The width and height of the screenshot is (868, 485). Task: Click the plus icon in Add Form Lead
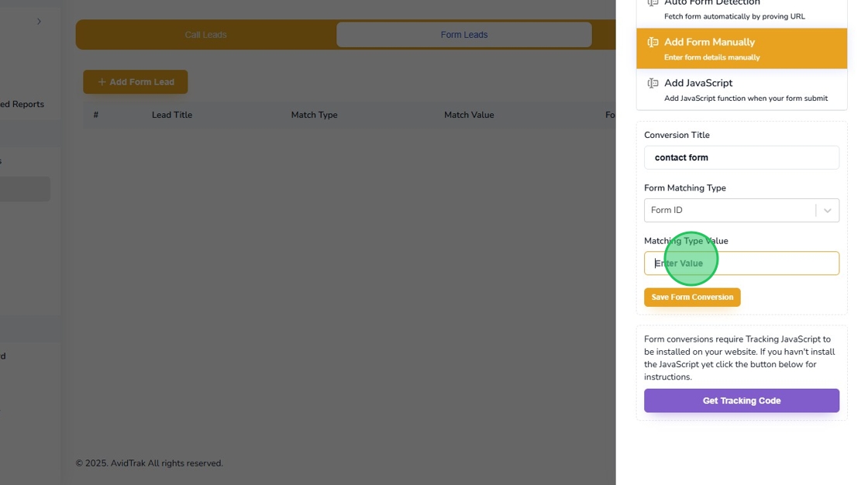(102, 82)
